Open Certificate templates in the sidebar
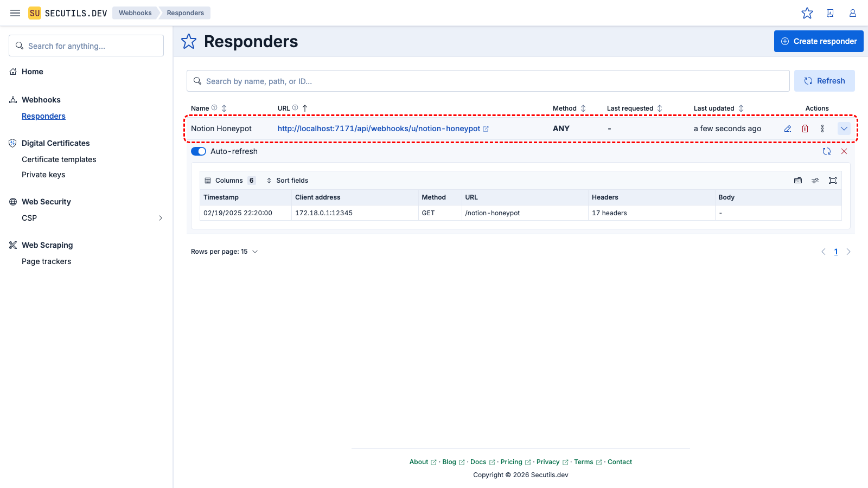Screen dimensions: 868x488 (59, 159)
